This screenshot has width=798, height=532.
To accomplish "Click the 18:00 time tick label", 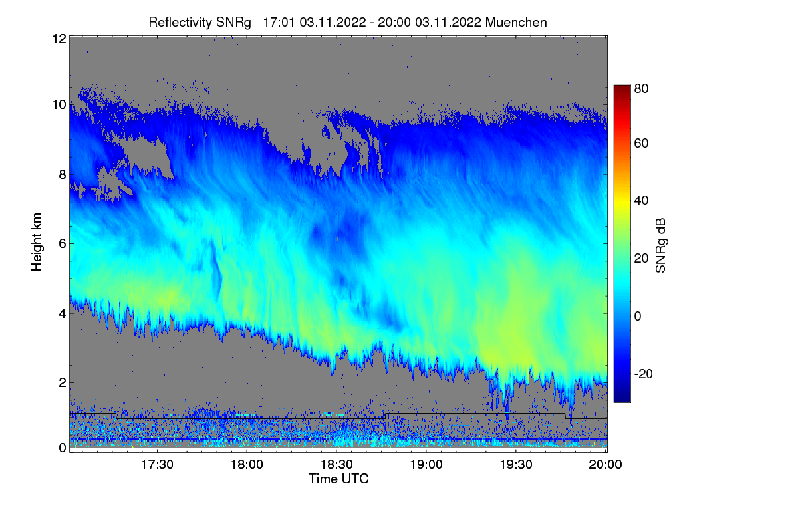I will [247, 465].
